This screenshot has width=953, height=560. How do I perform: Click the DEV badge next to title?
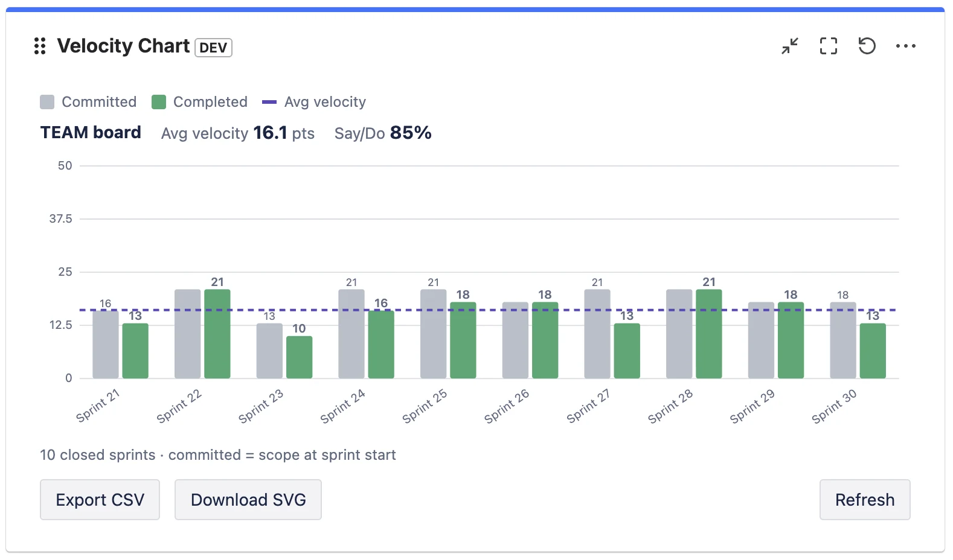[213, 48]
